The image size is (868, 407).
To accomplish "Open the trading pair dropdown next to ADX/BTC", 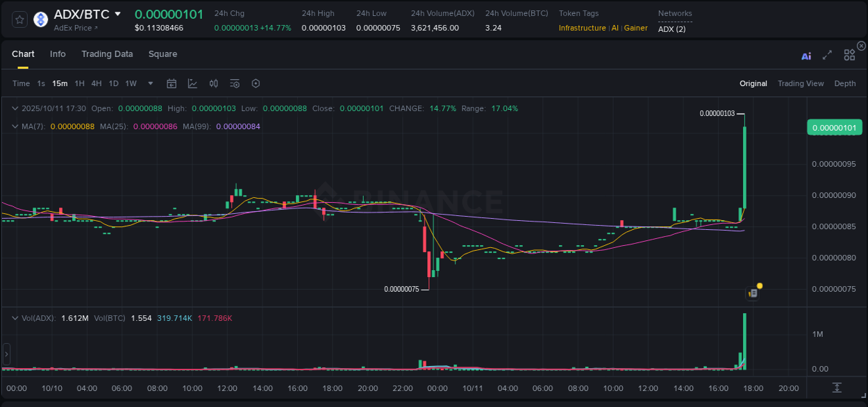I will [117, 13].
